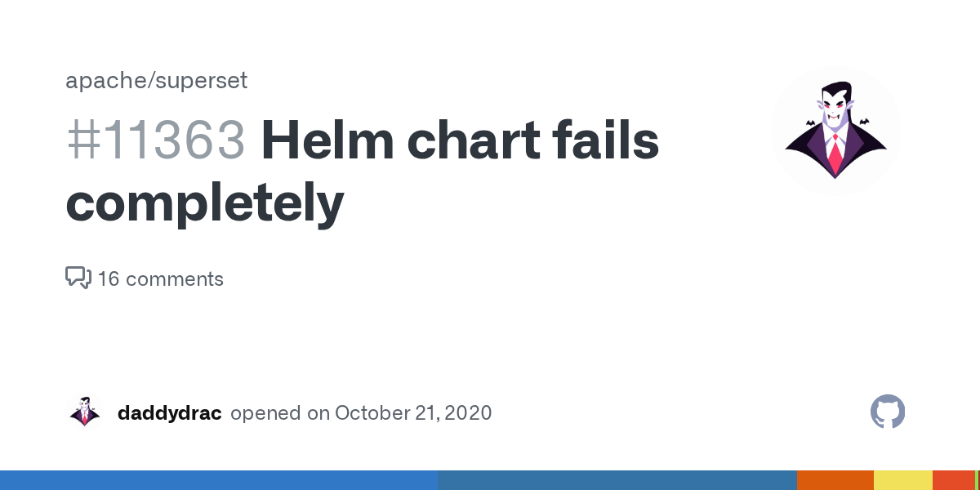Click the right bat beside large avatar
Viewport: 980px width, 490px height.
coord(862,122)
